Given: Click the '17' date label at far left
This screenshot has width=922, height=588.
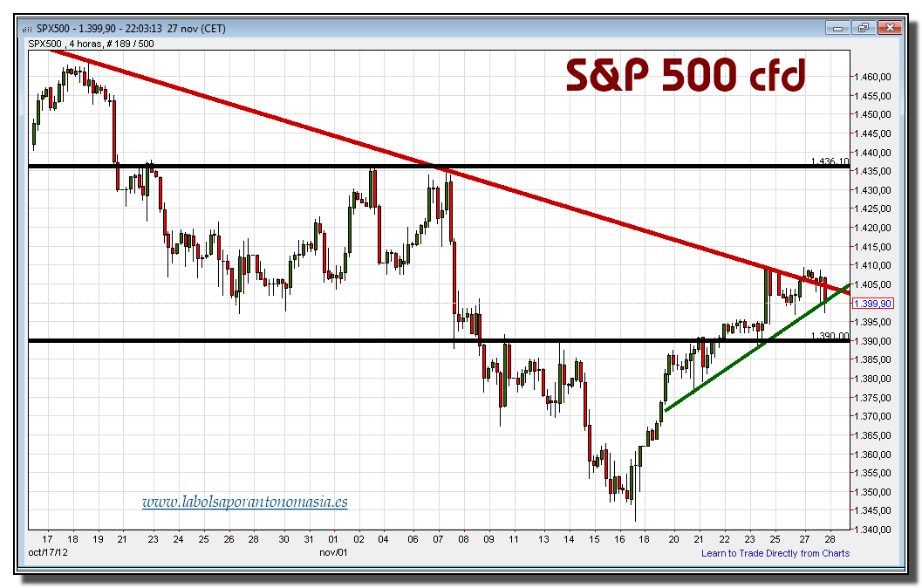Looking at the screenshot, I should click(x=48, y=539).
